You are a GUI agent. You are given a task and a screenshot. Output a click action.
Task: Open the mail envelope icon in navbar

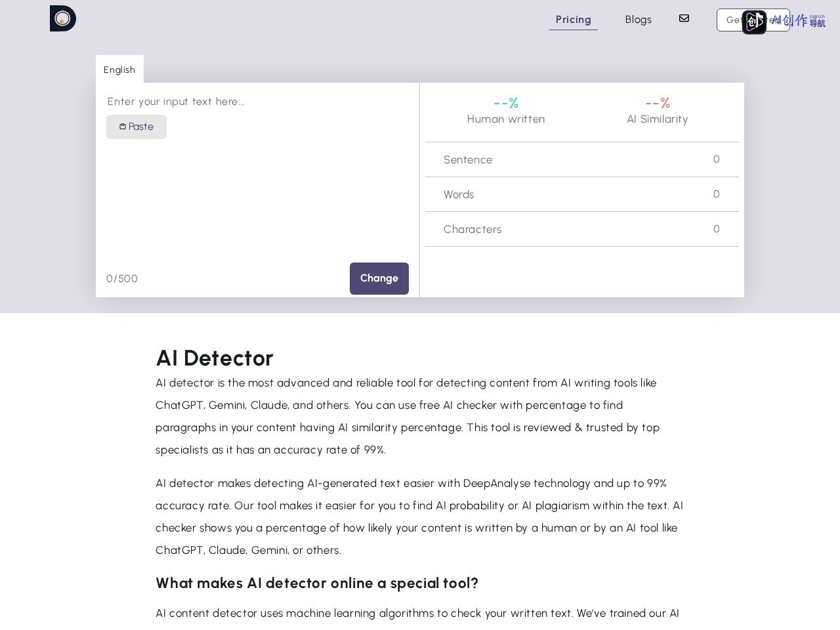pyautogui.click(x=684, y=18)
